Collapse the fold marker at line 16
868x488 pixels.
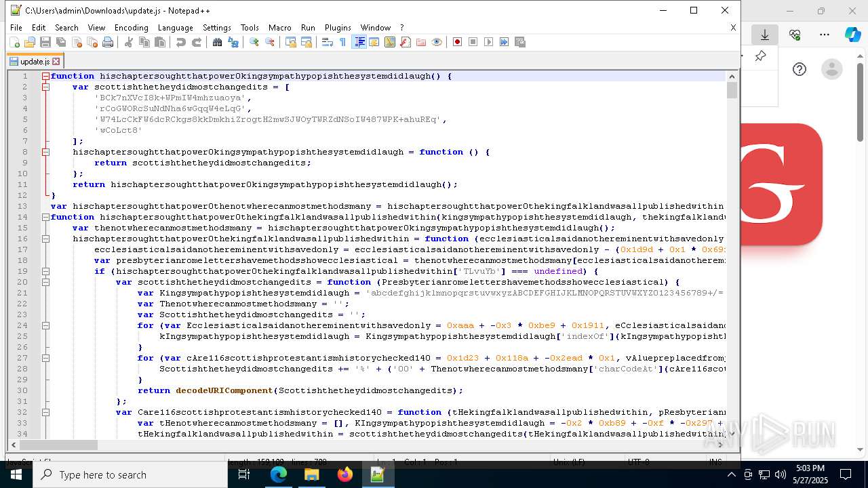(45, 239)
